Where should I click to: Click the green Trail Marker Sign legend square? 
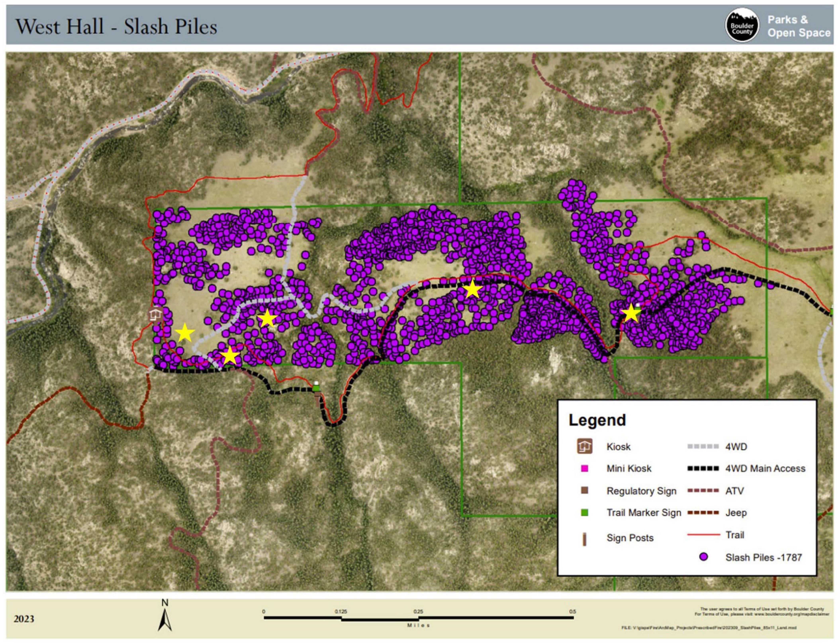584,513
